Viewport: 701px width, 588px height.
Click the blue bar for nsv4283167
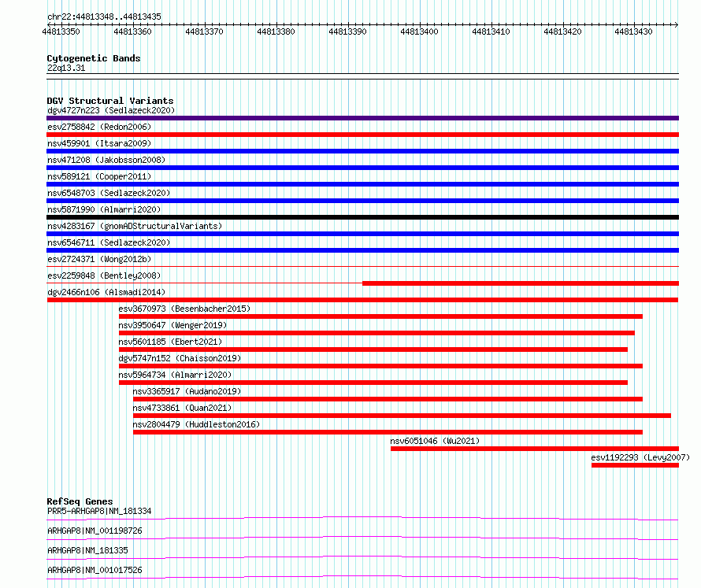[x=362, y=234]
